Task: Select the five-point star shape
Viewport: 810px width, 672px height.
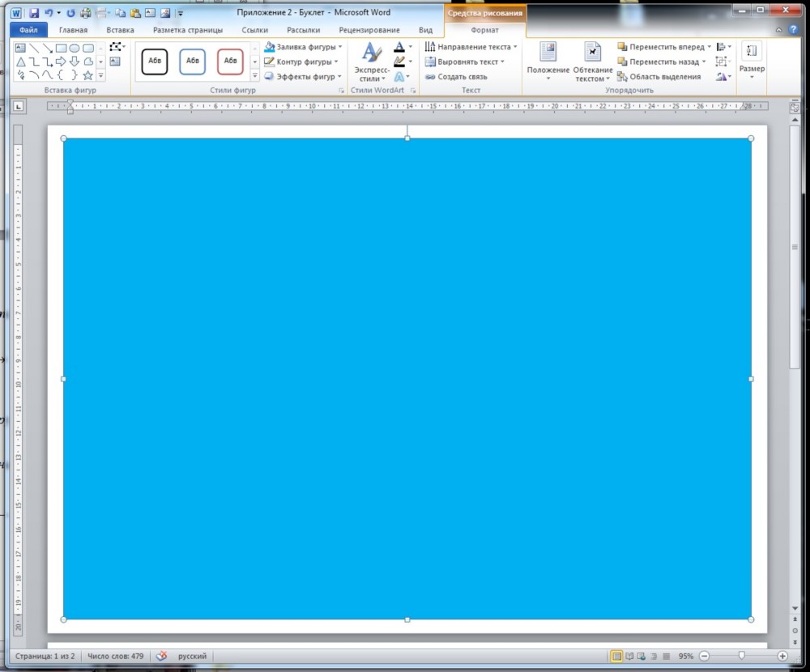Action: (87, 75)
